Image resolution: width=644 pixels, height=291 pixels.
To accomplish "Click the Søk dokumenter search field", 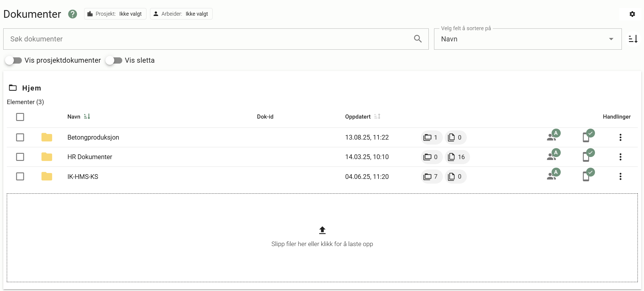I will 207,39.
